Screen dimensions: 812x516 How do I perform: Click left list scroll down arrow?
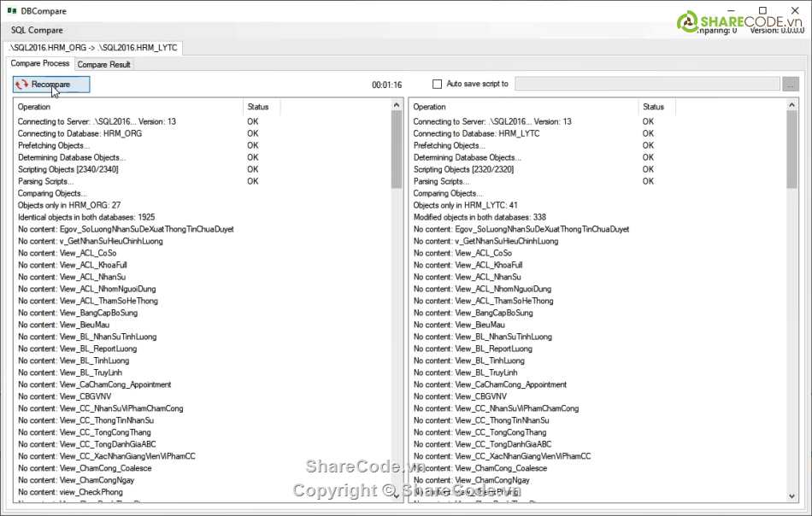(397, 495)
